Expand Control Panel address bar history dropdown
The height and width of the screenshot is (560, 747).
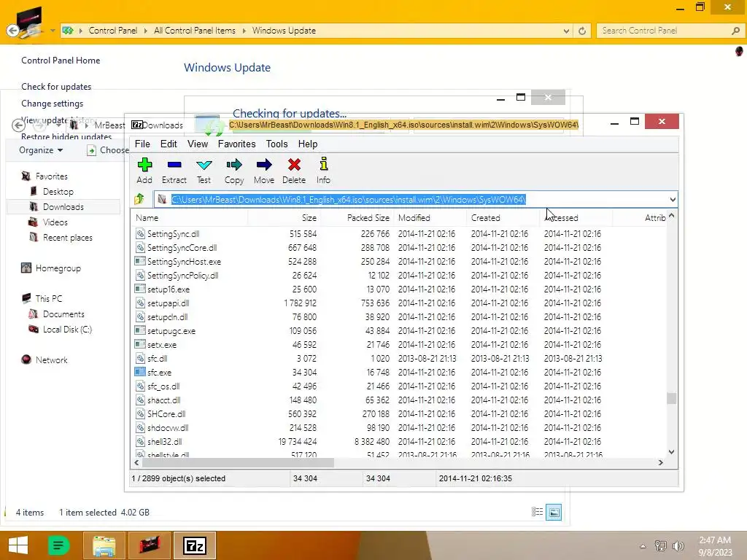click(566, 31)
